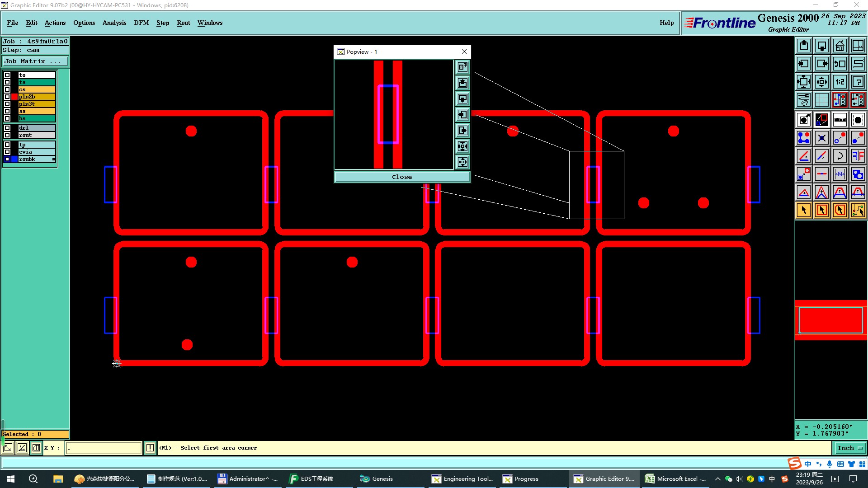Expand the roubk layer marker
This screenshot has height=488, width=868.
point(53,159)
